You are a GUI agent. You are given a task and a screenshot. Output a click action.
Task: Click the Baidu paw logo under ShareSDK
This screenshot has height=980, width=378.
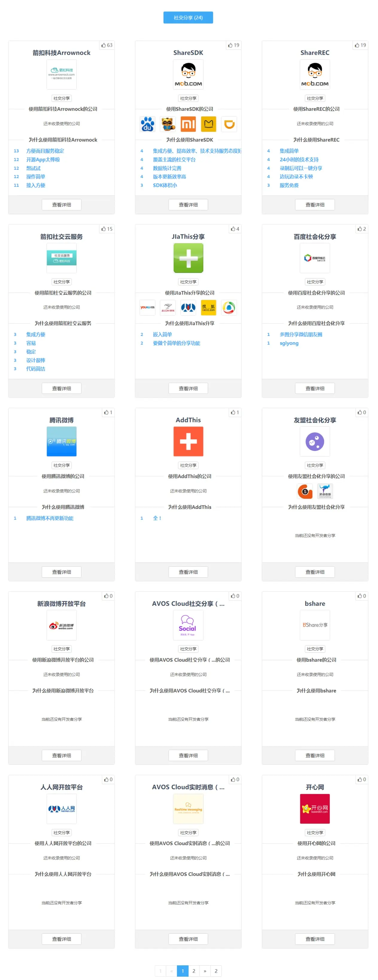(x=148, y=124)
